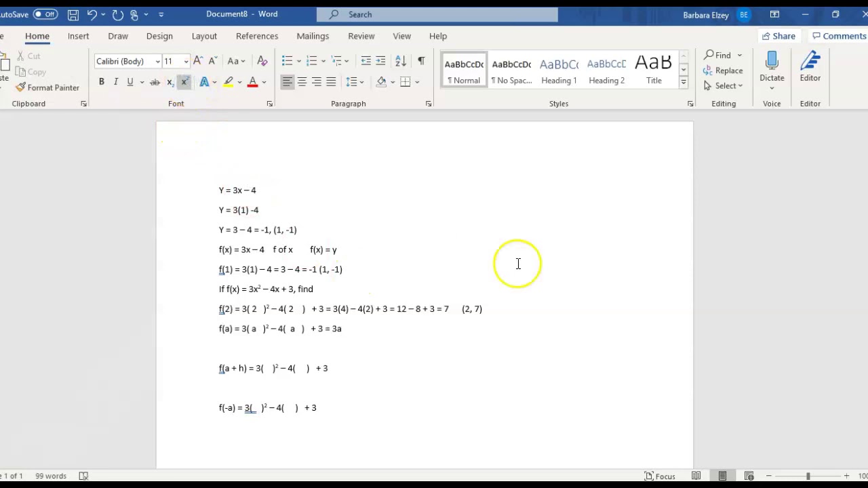Select Align Left paragraph alignment
Viewport: 868px width, 488px height.
click(x=288, y=82)
